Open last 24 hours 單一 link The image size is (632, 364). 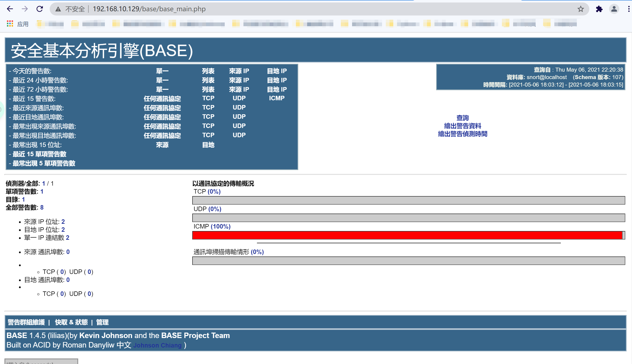point(162,80)
